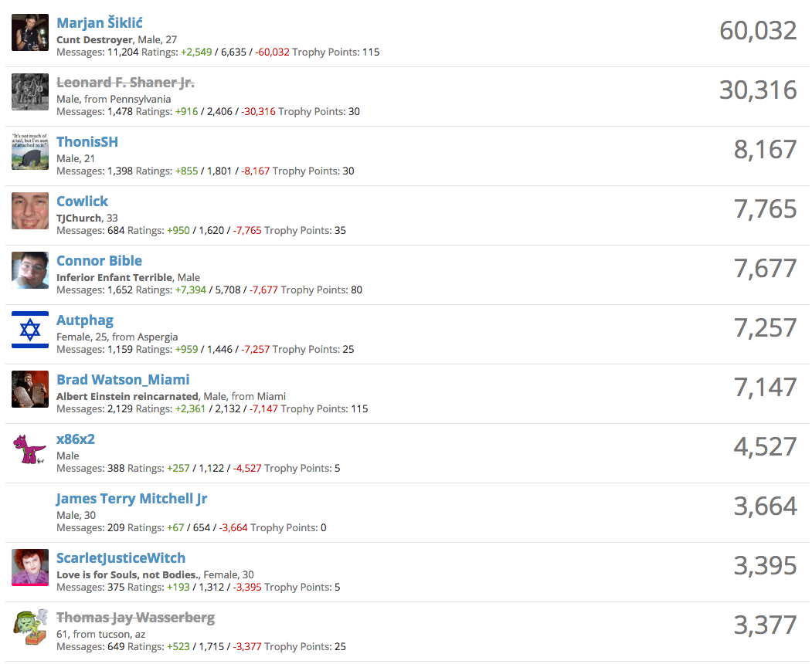Click Connor Bible's avatar photo
The width and height of the screenshot is (812, 664).
(x=30, y=271)
